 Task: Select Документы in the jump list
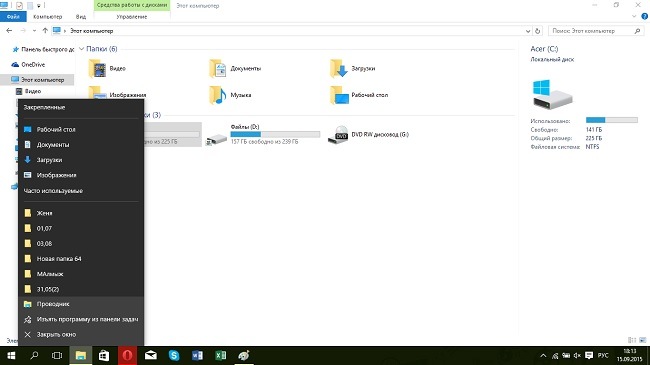coord(81,145)
